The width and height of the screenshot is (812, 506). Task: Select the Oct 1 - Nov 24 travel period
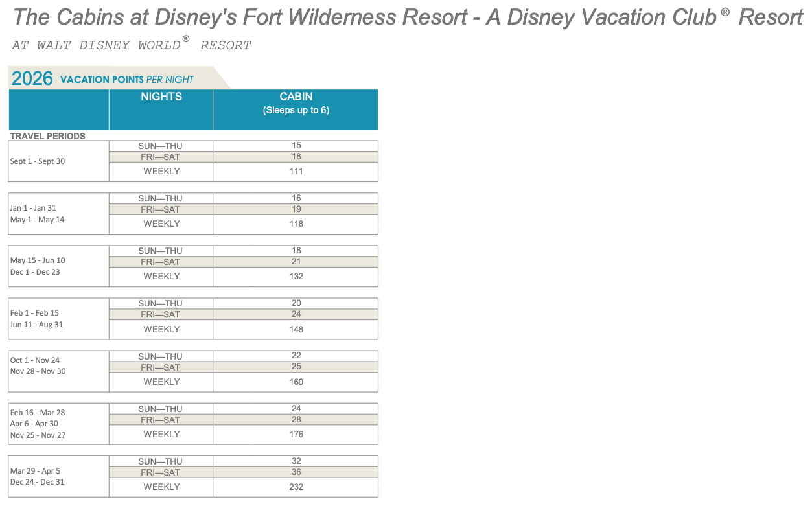pyautogui.click(x=36, y=360)
